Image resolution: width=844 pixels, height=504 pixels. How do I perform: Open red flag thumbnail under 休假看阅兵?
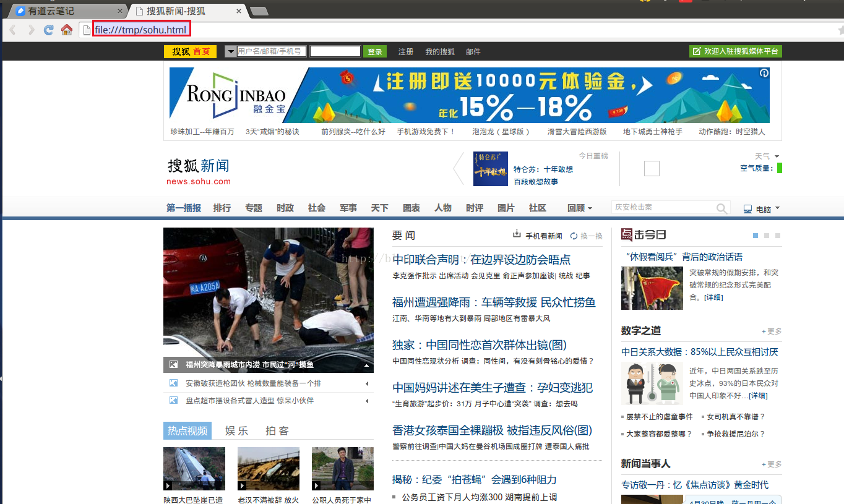coord(652,288)
